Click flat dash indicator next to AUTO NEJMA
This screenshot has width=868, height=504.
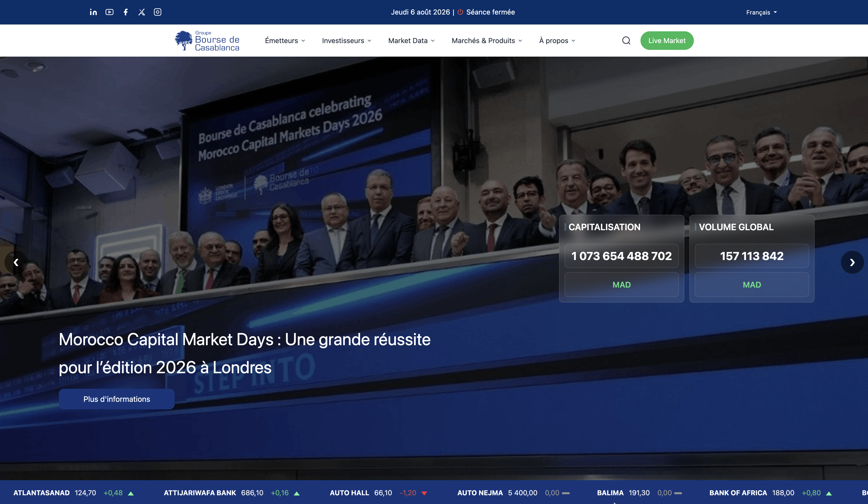[x=566, y=493]
